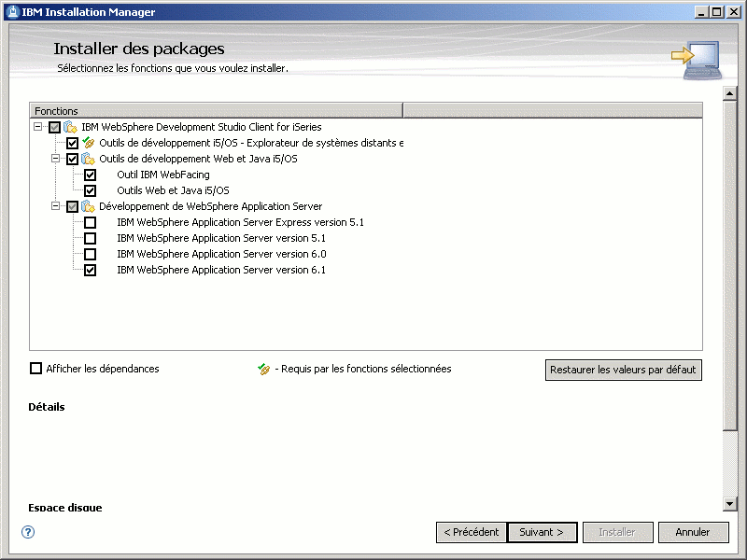747x560 pixels.
Task: Click the package icon beside IBM WebSphere Development Studio Client
Action: click(x=71, y=127)
